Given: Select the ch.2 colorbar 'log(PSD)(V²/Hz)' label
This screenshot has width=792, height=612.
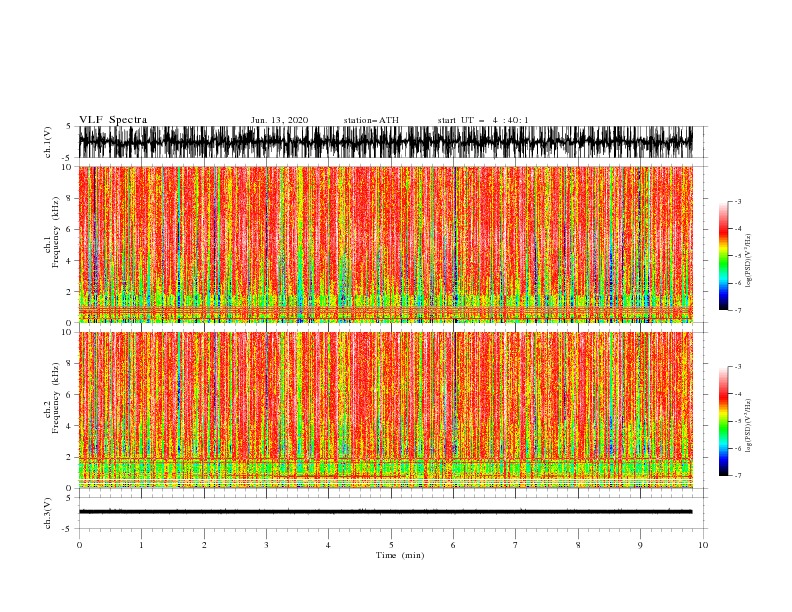Looking at the screenshot, I should [x=748, y=426].
